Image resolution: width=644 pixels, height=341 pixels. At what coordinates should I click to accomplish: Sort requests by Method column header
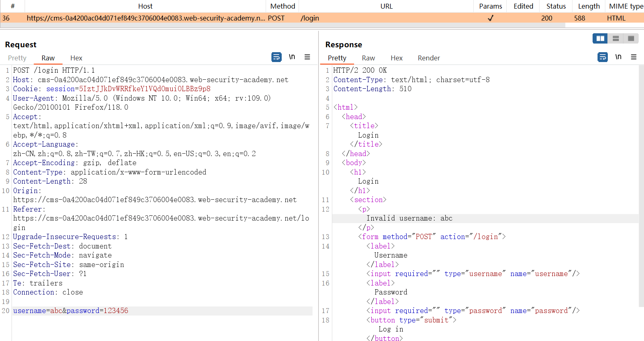283,6
